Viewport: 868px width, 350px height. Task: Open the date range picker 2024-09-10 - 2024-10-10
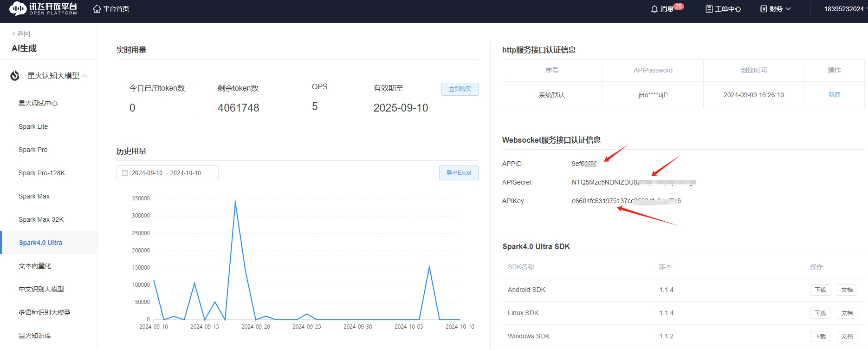(168, 173)
